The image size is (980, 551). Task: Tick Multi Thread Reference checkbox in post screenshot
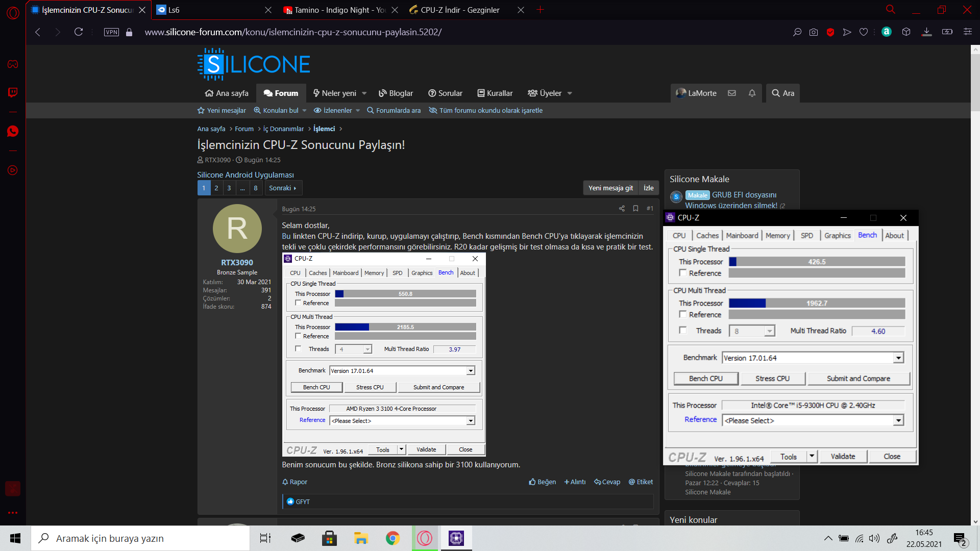pyautogui.click(x=298, y=336)
